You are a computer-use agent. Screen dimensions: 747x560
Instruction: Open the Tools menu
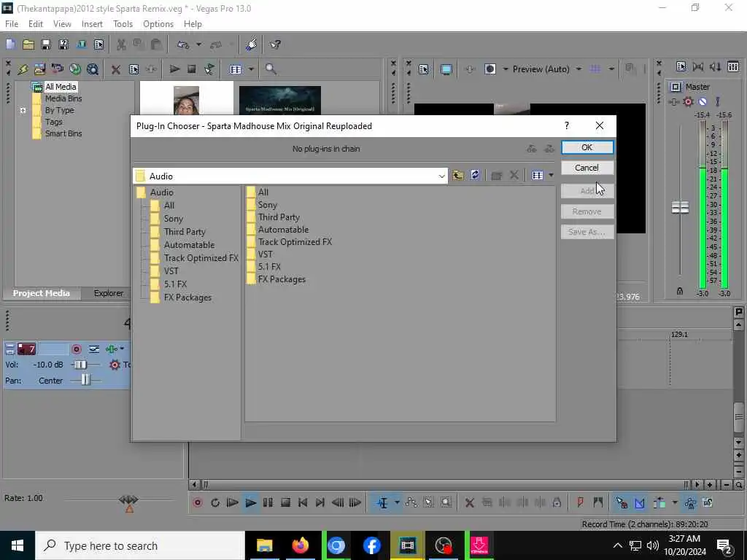pos(123,24)
